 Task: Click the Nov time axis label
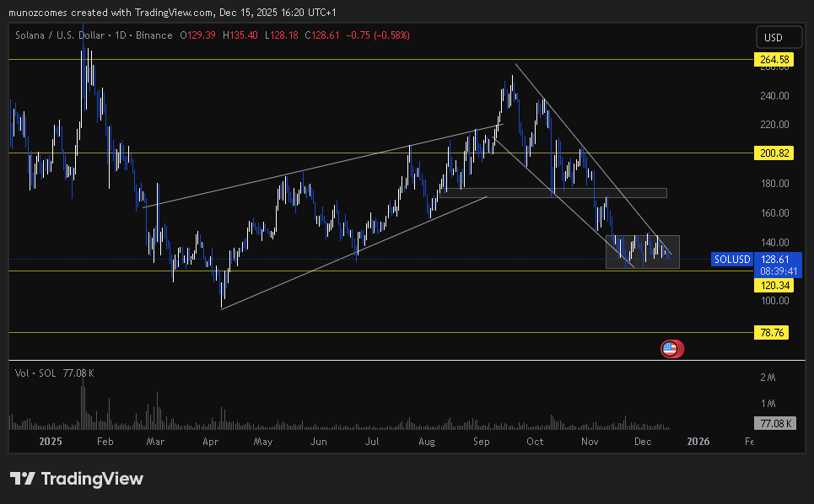590,442
